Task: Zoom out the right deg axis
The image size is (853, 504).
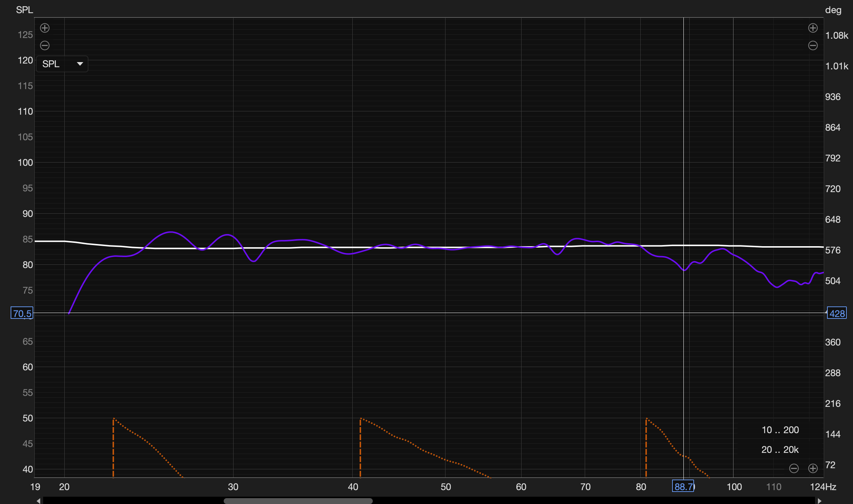Action: coord(813,46)
